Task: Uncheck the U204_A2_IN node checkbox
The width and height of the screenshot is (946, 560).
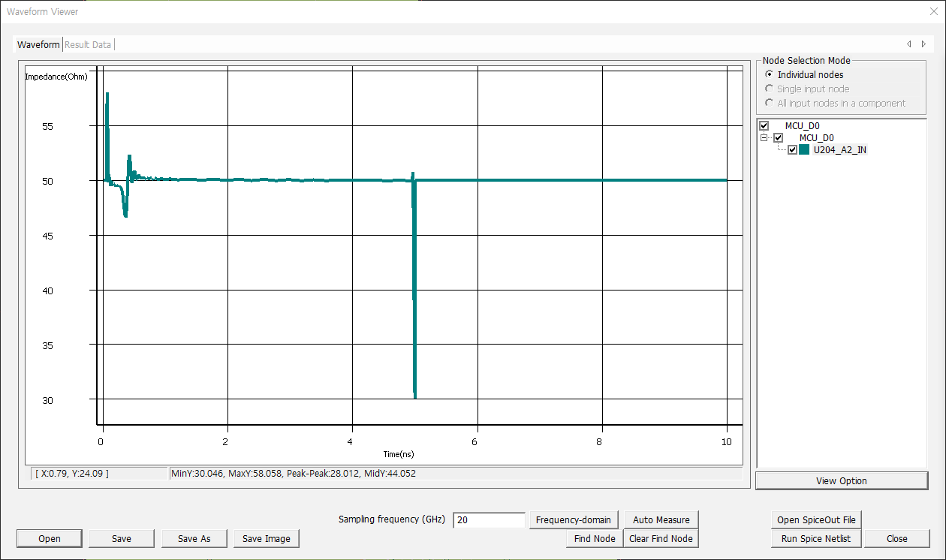Action: coord(792,150)
